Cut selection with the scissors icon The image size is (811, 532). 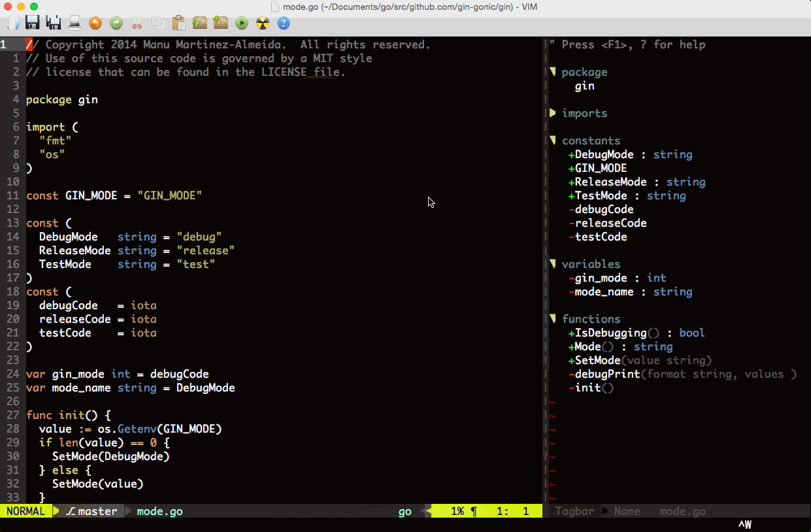[137, 24]
